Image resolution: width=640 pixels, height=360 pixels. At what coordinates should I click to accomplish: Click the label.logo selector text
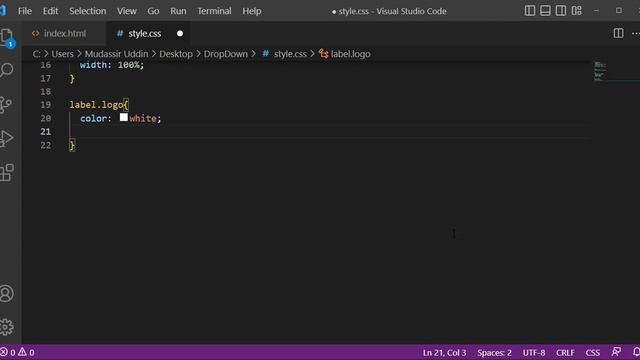(x=96, y=105)
